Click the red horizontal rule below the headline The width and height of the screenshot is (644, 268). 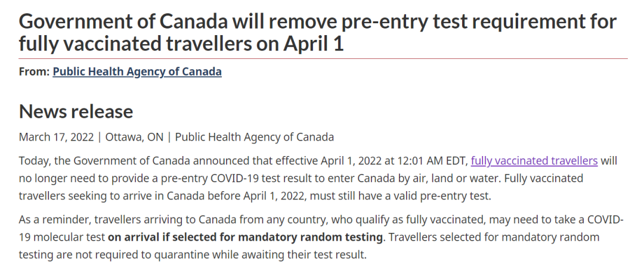[x=323, y=59]
